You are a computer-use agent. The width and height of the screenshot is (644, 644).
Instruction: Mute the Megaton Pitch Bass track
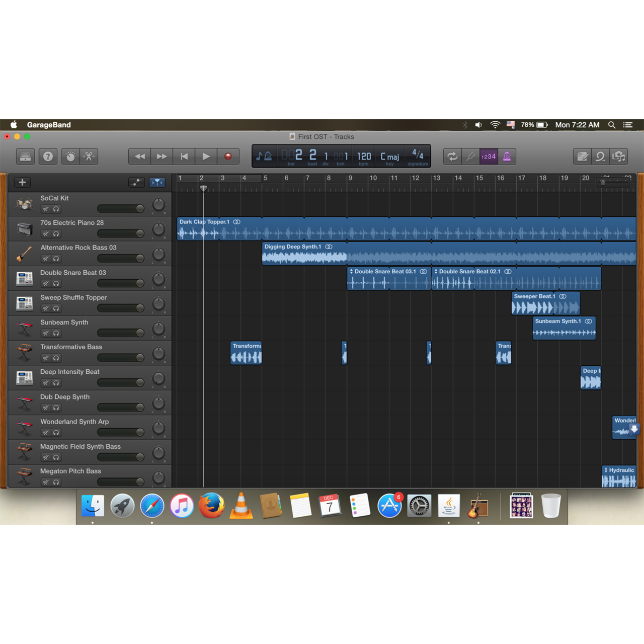tap(46, 482)
